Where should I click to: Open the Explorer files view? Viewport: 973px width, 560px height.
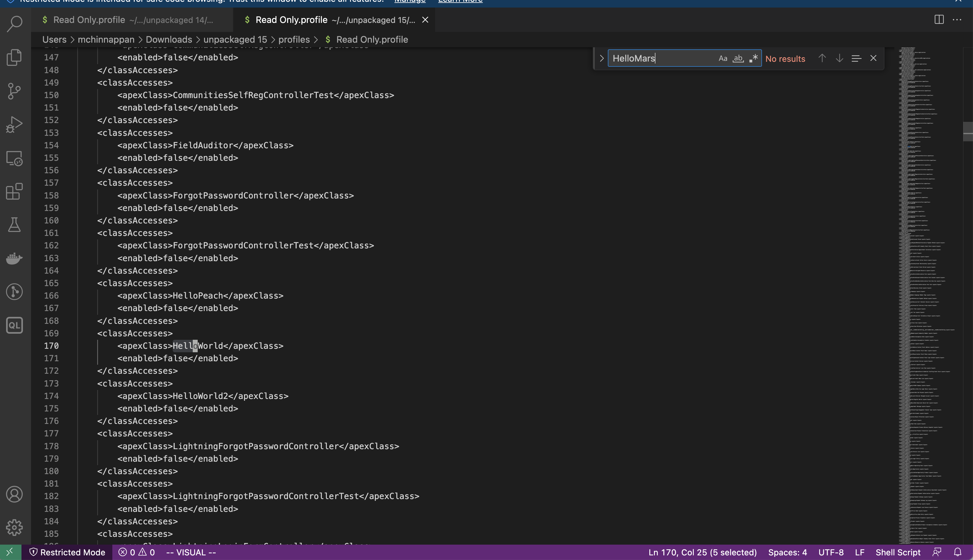[15, 57]
